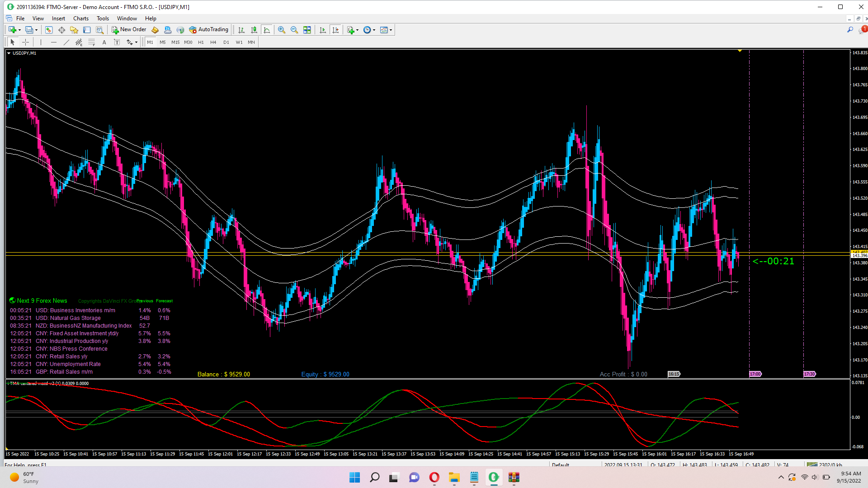Open the Insert menu

(58, 19)
